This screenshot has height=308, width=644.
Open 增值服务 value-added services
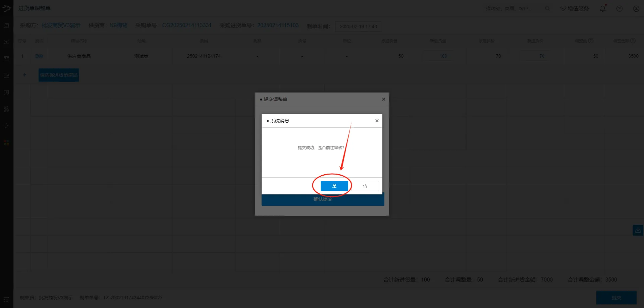[x=575, y=8]
